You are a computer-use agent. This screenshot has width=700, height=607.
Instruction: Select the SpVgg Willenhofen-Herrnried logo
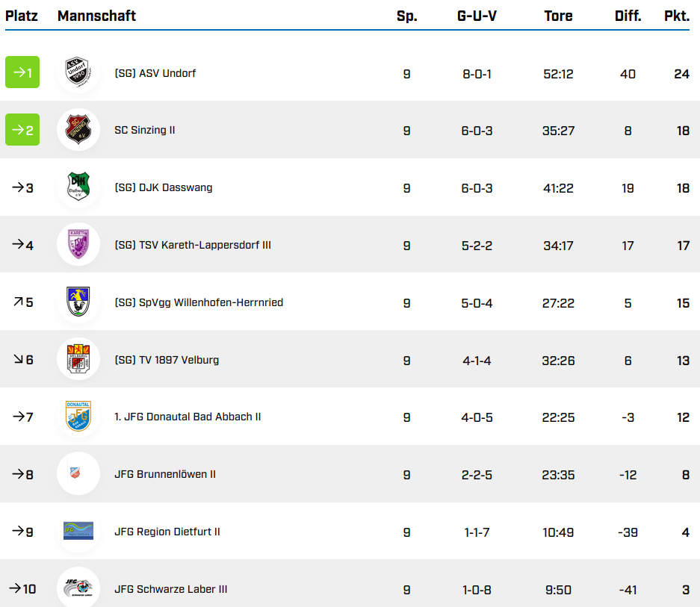[x=78, y=302]
